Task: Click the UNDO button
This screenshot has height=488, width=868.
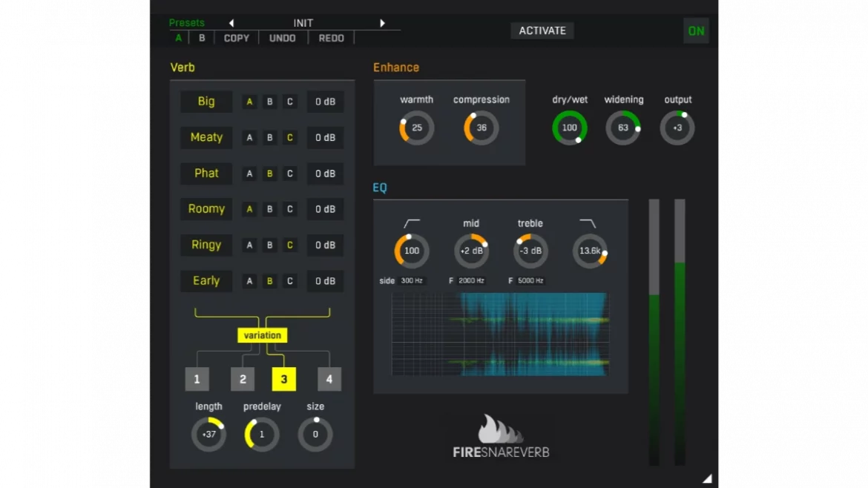Action: click(x=283, y=38)
